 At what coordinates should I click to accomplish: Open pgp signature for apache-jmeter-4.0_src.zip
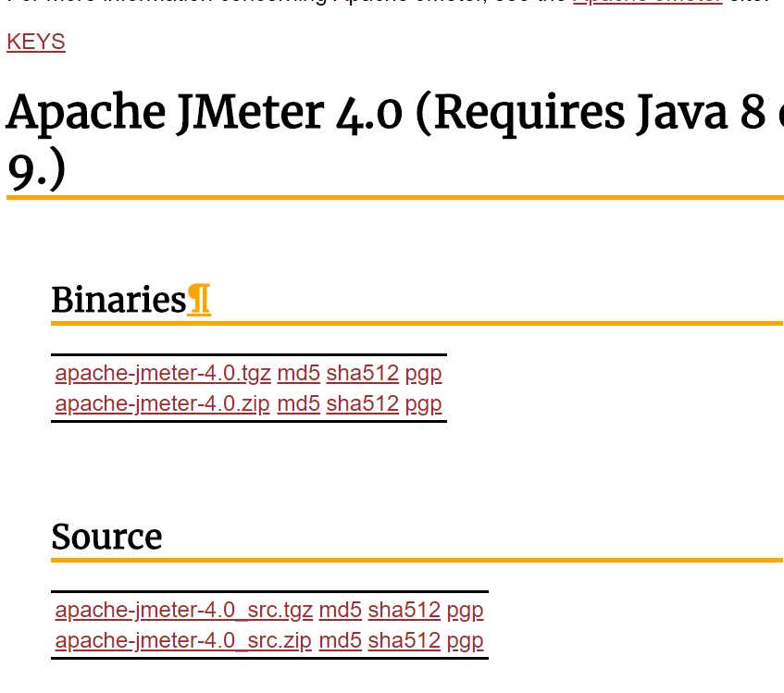465,642
